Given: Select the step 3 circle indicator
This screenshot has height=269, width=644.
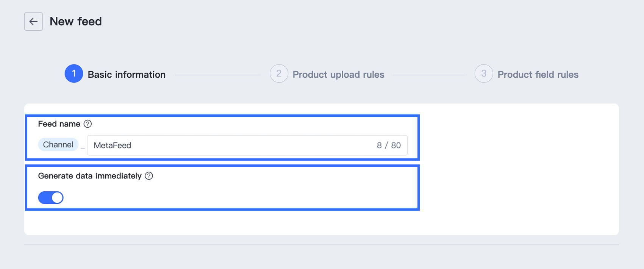Looking at the screenshot, I should click(484, 74).
